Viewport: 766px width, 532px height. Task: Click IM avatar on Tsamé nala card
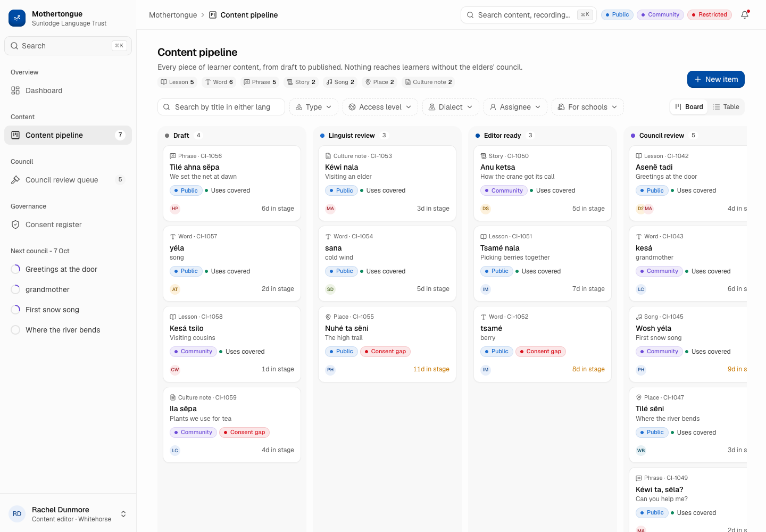click(x=486, y=289)
